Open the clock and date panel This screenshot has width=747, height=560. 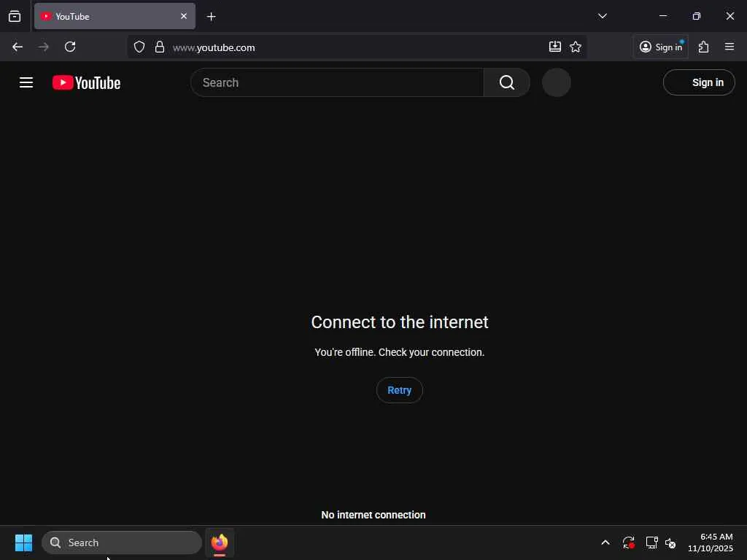pos(711,542)
